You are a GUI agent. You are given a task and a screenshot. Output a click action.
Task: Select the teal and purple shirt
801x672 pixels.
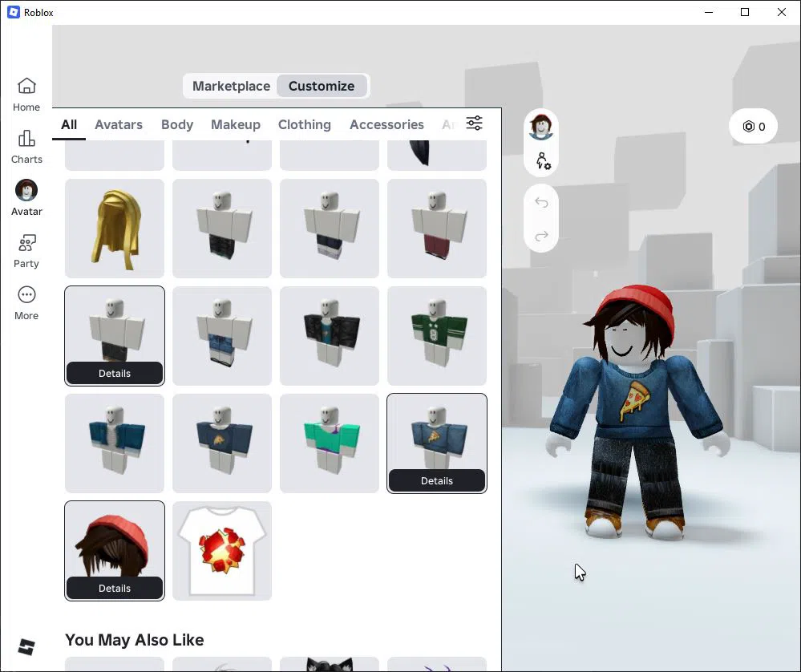pos(330,443)
